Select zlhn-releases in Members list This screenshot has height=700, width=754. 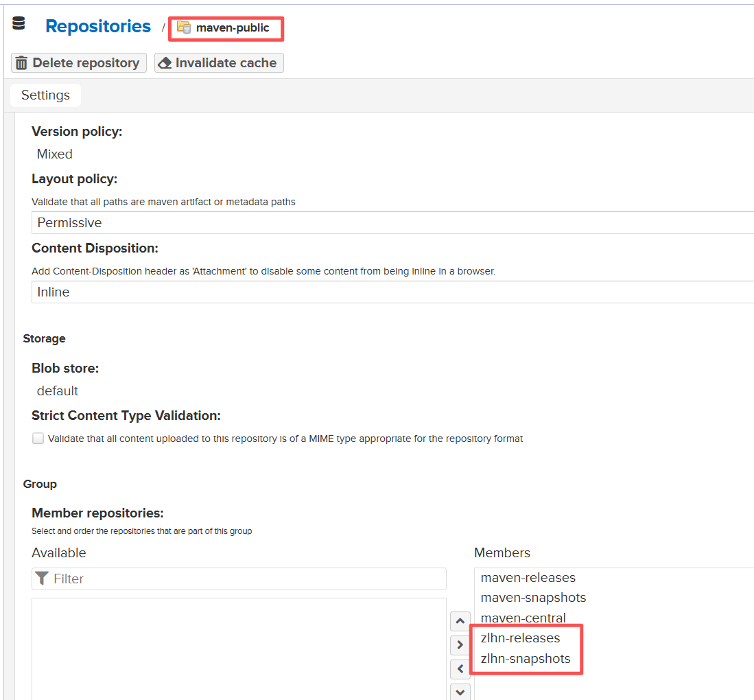pyautogui.click(x=520, y=638)
